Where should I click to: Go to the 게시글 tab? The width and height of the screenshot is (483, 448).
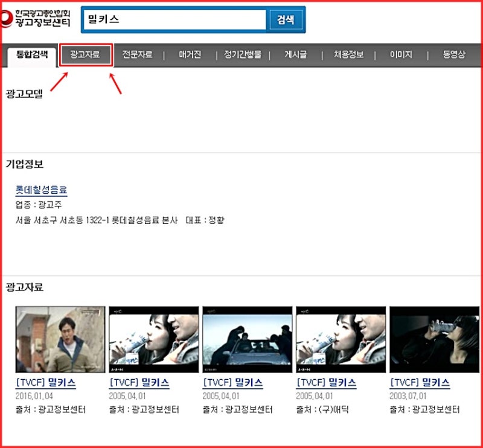point(296,54)
